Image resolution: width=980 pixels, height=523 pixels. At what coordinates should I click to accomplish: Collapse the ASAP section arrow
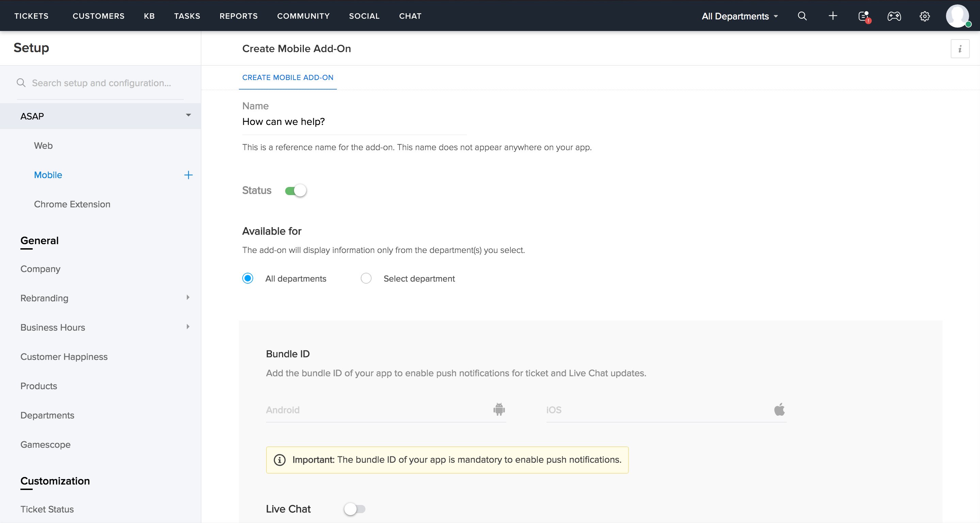[x=188, y=115]
